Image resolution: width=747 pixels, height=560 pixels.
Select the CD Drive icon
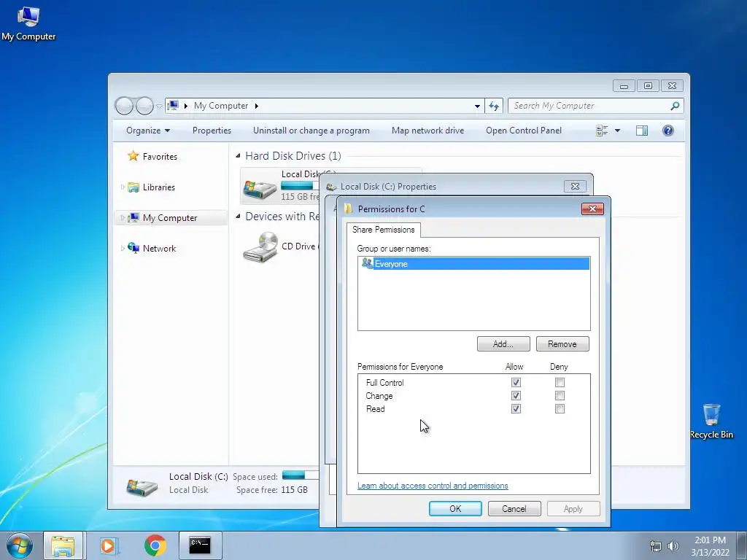pyautogui.click(x=260, y=246)
